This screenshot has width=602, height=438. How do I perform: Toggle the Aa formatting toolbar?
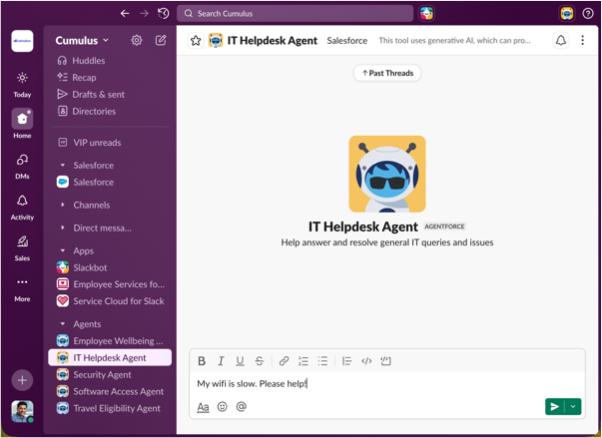[203, 407]
